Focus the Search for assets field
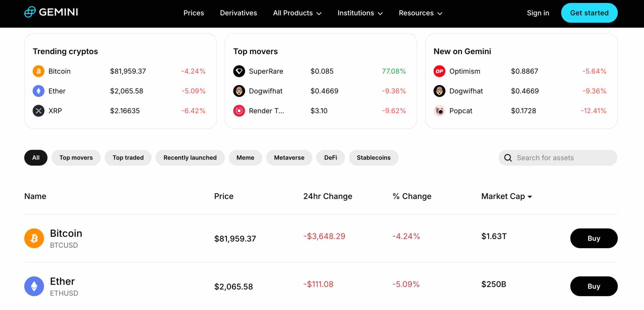 [558, 158]
